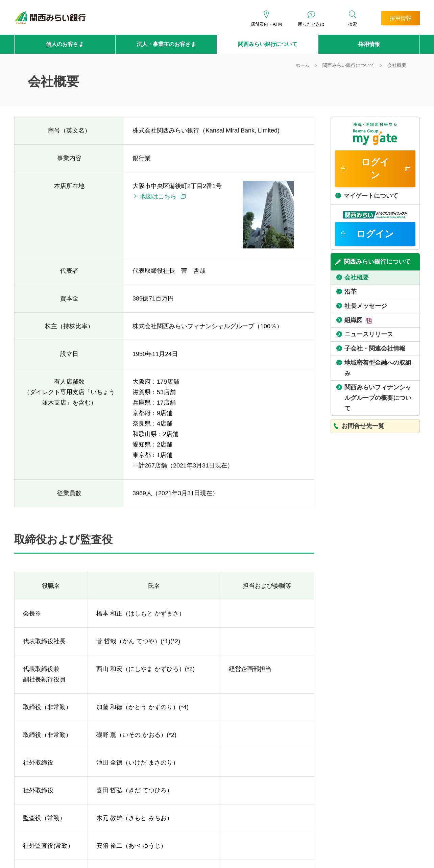Screen dimensions: 434x868
Task: Click arrow icon beside 組織図
Action: [339, 320]
